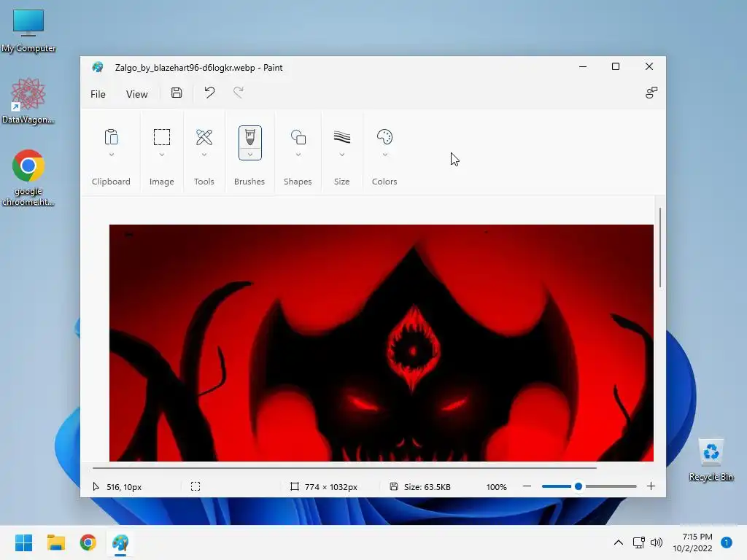Click the Colors label

[384, 182]
